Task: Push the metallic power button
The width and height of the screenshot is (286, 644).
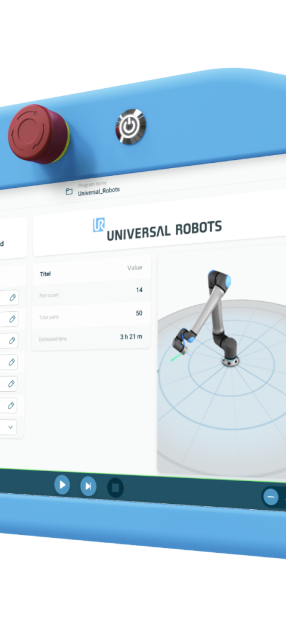Action: pos(130,126)
